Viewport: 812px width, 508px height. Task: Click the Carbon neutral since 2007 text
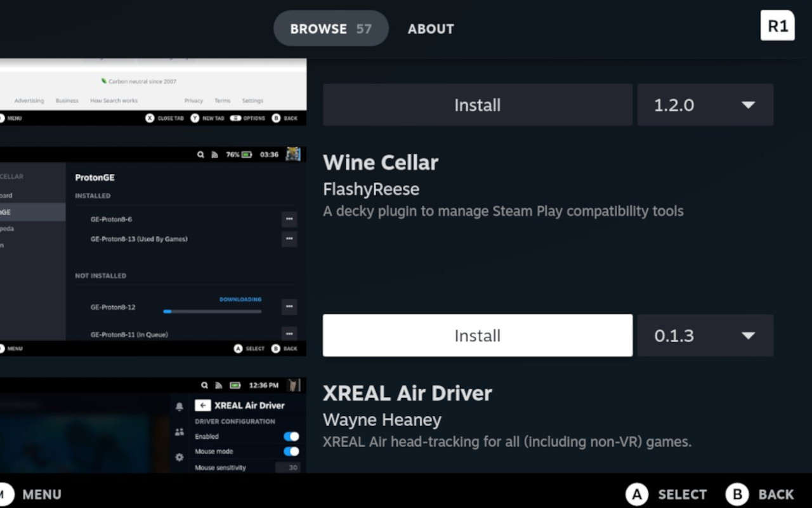(x=139, y=81)
